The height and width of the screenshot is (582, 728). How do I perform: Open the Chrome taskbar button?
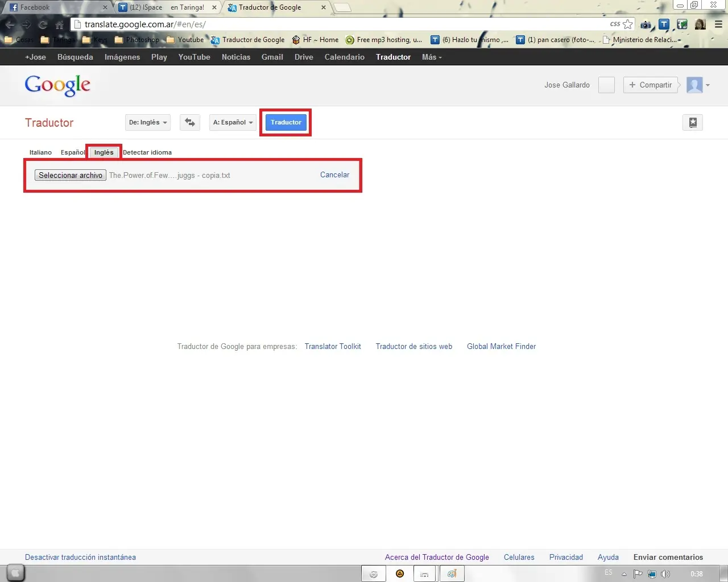pos(374,574)
